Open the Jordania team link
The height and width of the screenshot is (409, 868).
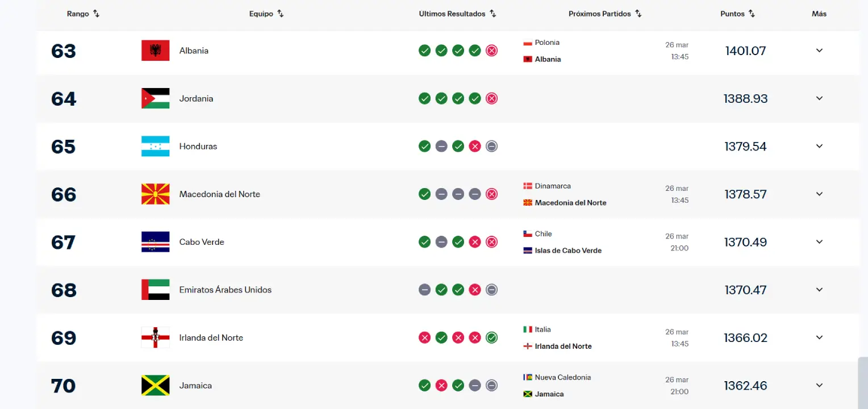(197, 98)
